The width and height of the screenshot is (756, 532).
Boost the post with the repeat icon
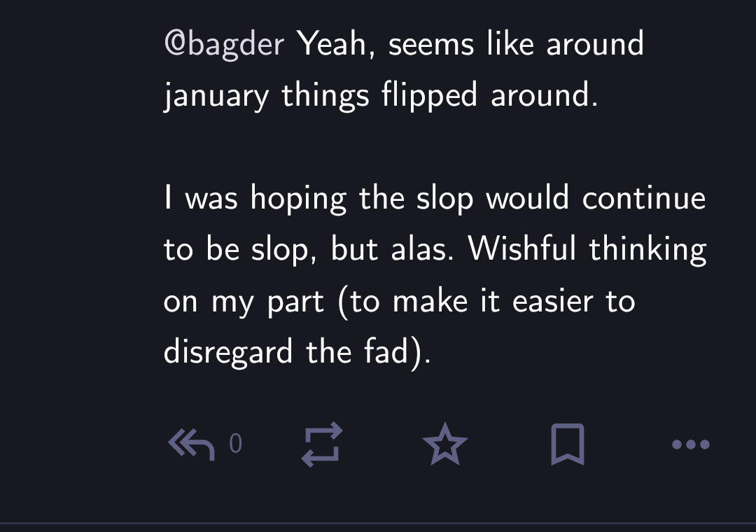pyautogui.click(x=322, y=444)
